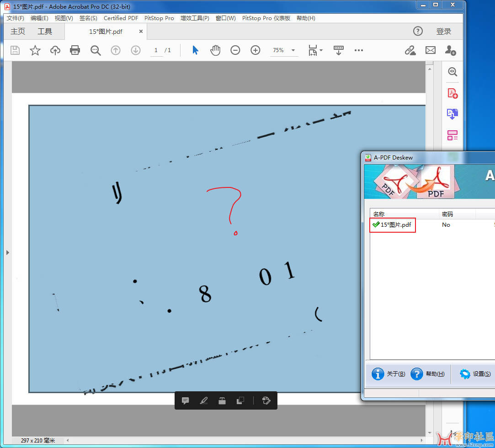Viewport: 495px width, 448px height.
Task: Click the upload to cloud icon
Action: point(55,50)
